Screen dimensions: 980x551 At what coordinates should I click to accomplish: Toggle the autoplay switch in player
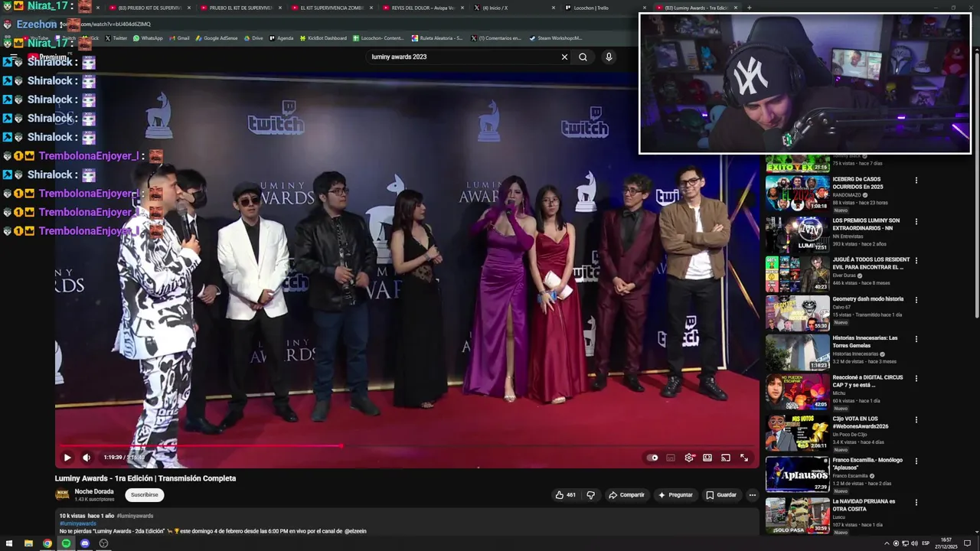coord(652,458)
